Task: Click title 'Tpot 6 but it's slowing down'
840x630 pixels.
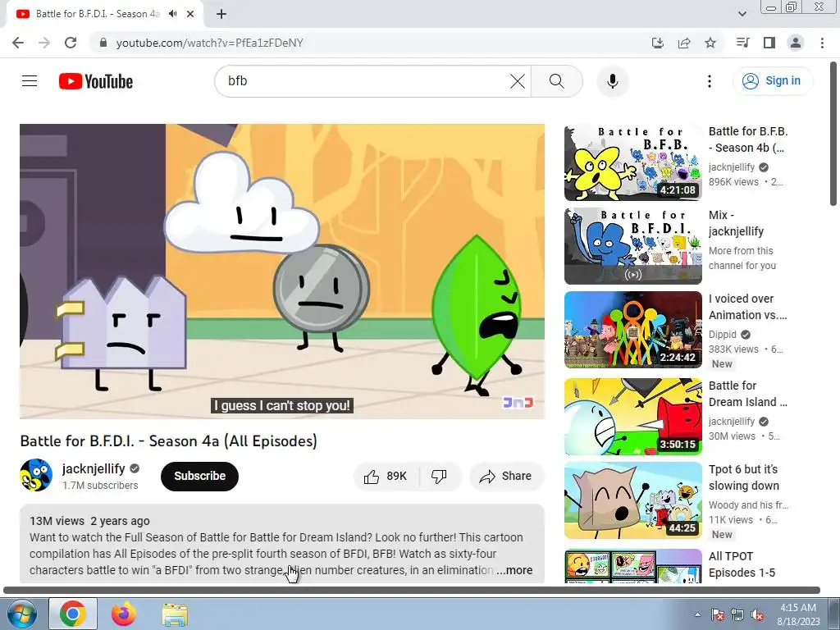Action: [744, 477]
